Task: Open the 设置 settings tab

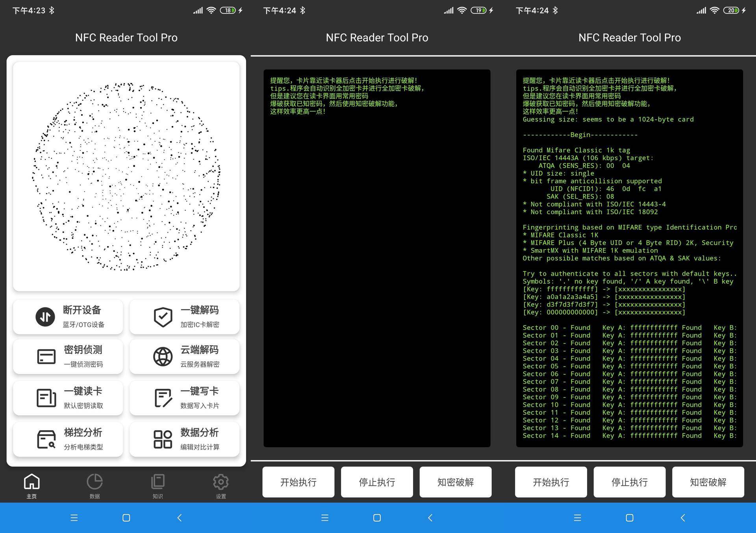Action: pyautogui.click(x=220, y=486)
